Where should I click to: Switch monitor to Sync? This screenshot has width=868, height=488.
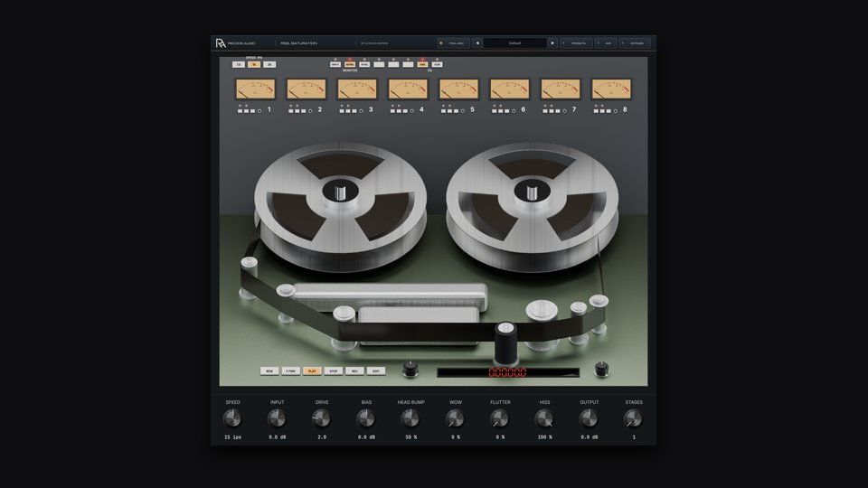click(x=364, y=65)
